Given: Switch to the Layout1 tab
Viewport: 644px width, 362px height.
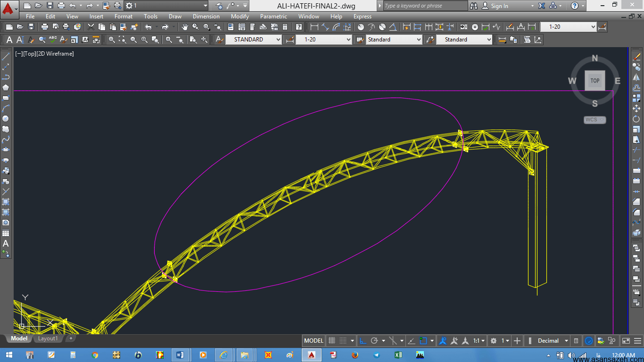Looking at the screenshot, I should (x=48, y=338).
